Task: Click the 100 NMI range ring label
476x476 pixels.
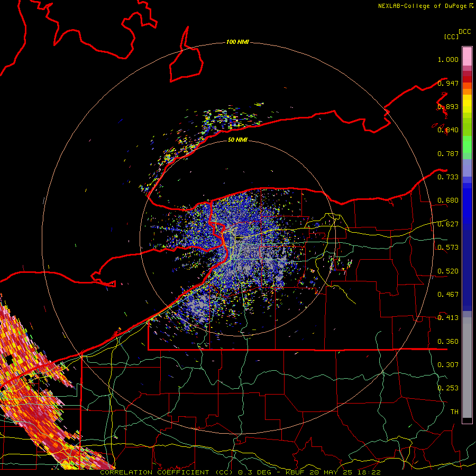Action: tap(237, 42)
